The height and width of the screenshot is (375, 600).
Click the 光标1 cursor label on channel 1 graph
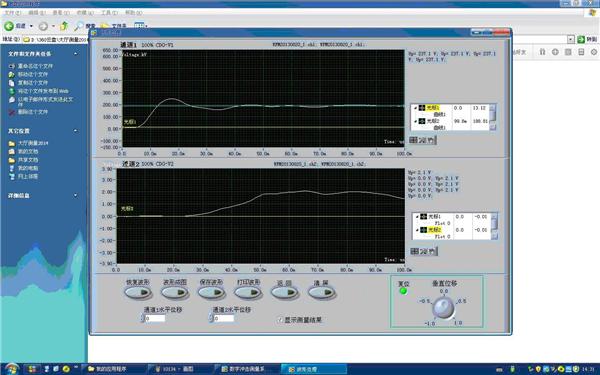[x=130, y=122]
